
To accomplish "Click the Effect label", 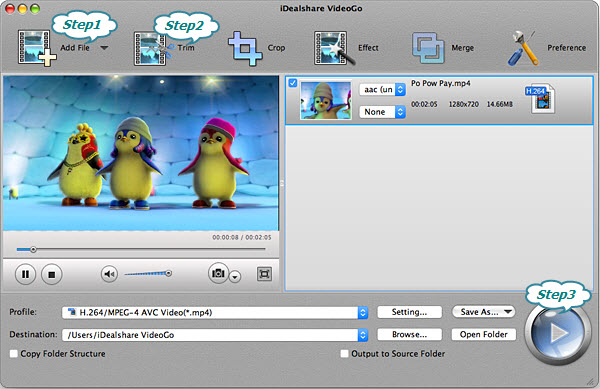I will (368, 48).
